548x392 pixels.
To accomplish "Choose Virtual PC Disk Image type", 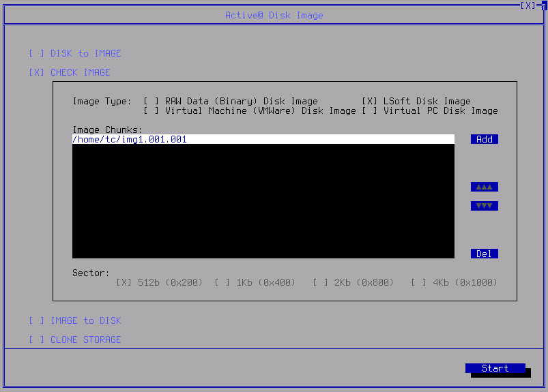I will 430,111.
